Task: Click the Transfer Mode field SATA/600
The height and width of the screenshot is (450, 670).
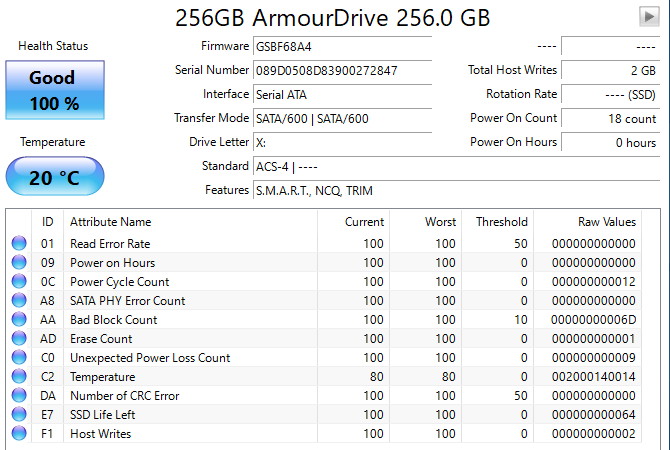Action: pyautogui.click(x=342, y=118)
